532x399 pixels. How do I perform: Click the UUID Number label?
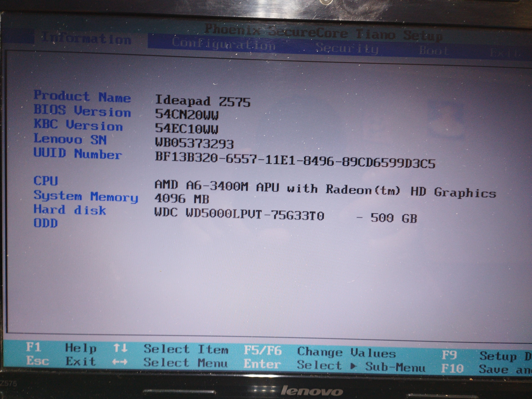[78, 154]
